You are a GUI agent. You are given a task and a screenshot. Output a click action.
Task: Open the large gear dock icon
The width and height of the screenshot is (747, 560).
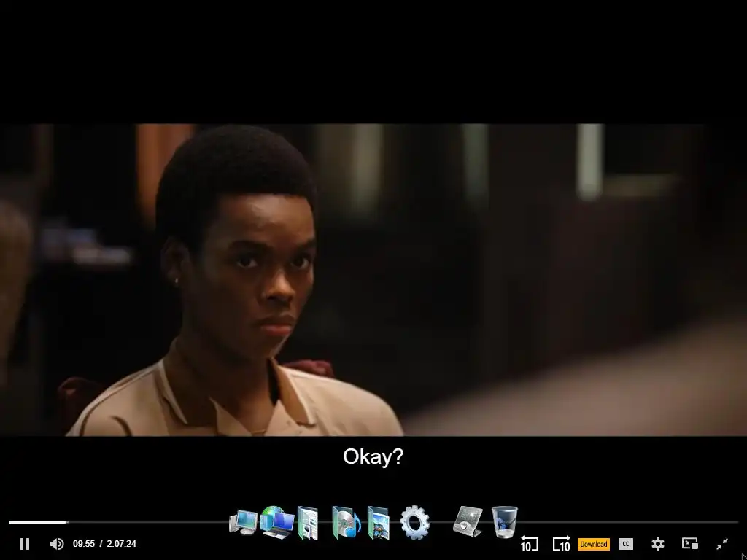[415, 522]
